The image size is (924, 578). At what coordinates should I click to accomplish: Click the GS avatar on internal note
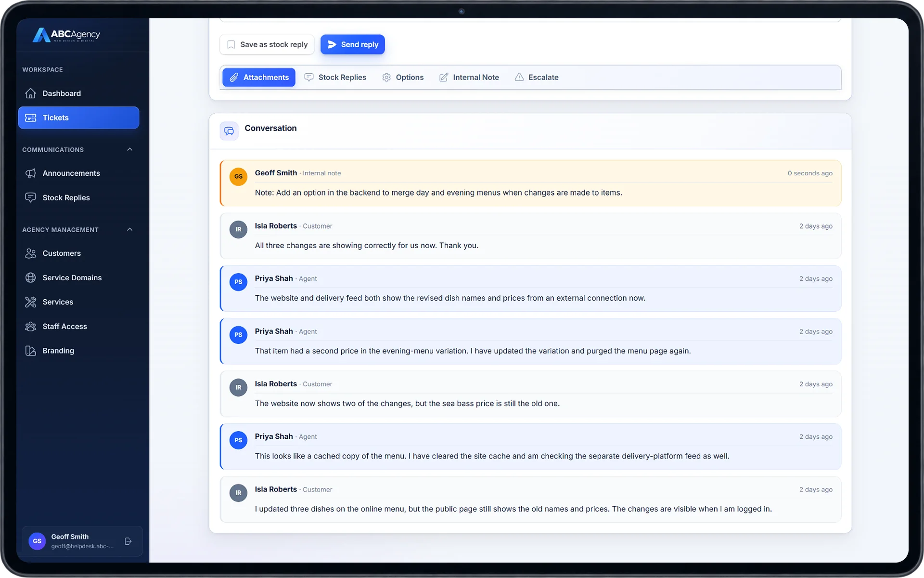(238, 177)
